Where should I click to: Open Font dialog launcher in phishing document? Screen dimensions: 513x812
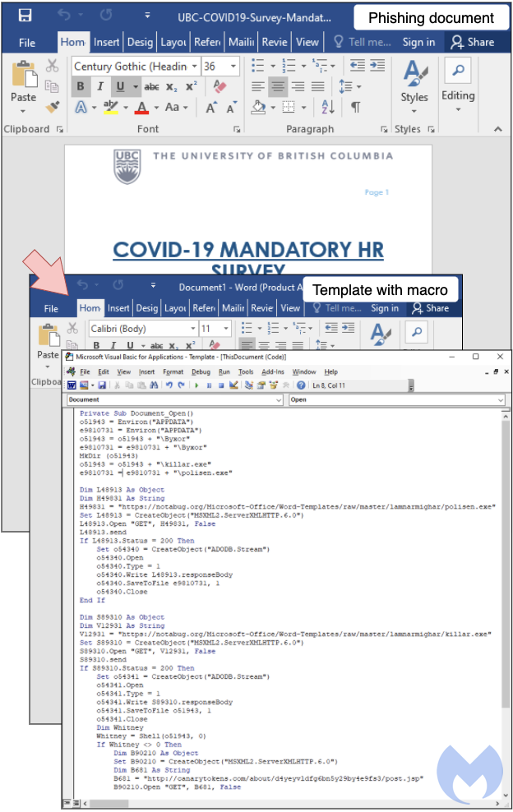pyautogui.click(x=237, y=130)
